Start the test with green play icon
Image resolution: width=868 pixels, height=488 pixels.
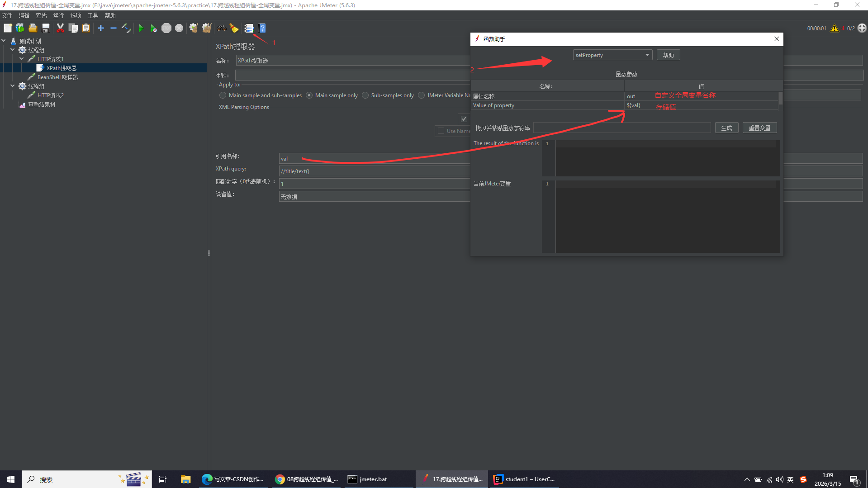tap(141, 28)
